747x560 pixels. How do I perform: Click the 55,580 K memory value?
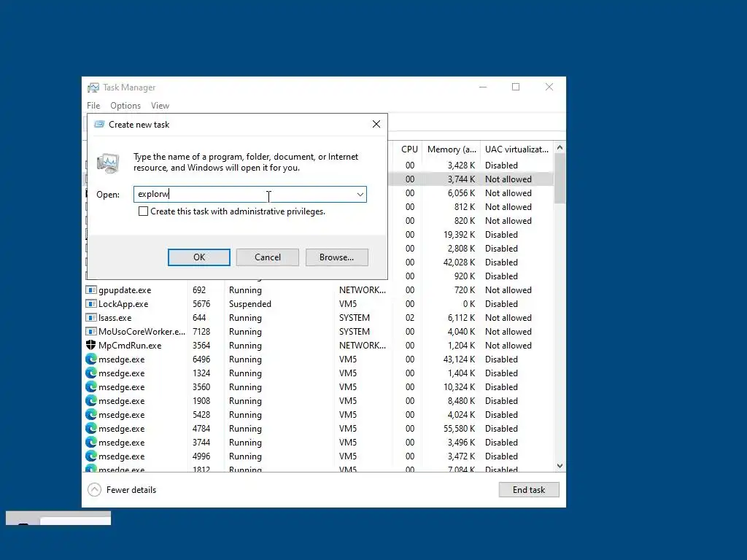(460, 428)
